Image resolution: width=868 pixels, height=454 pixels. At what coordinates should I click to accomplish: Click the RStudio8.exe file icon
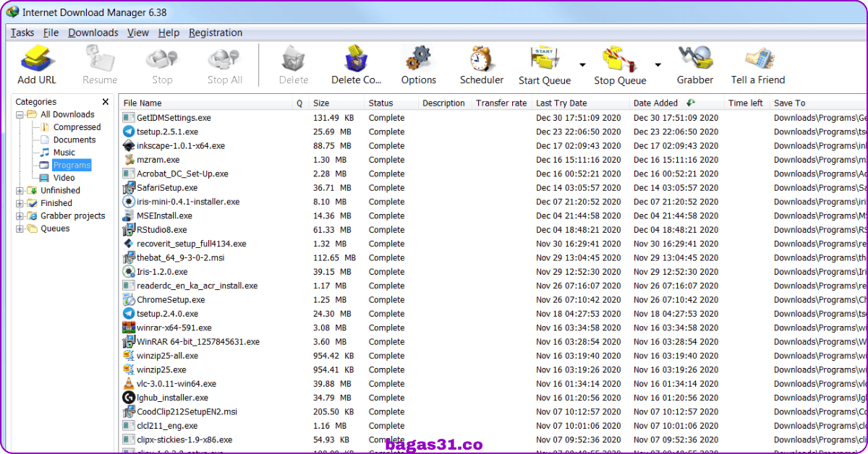[x=129, y=230]
